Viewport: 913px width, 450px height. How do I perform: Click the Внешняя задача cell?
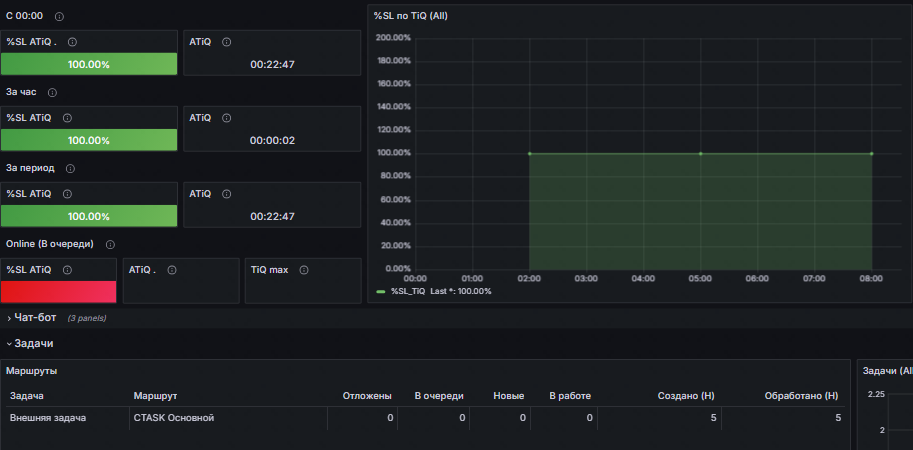48,418
